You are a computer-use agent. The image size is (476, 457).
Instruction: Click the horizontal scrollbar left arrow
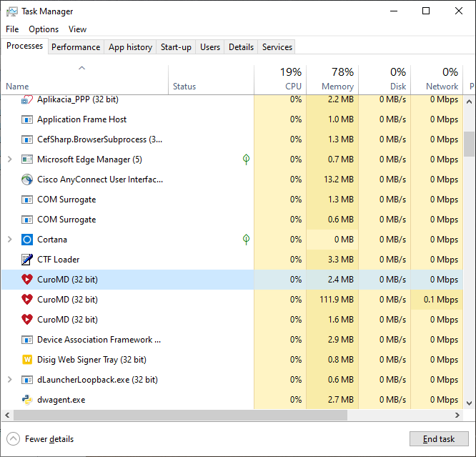coord(7,415)
